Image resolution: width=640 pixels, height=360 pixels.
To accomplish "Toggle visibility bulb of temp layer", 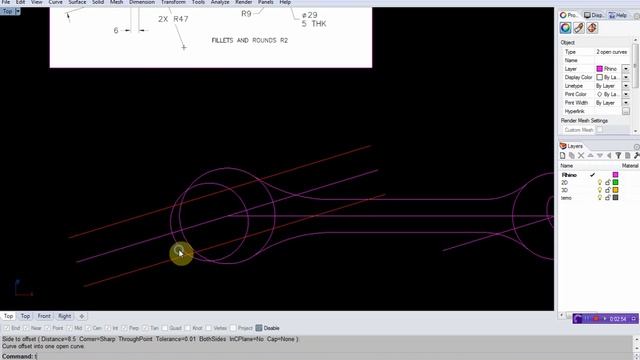I will 600,198.
